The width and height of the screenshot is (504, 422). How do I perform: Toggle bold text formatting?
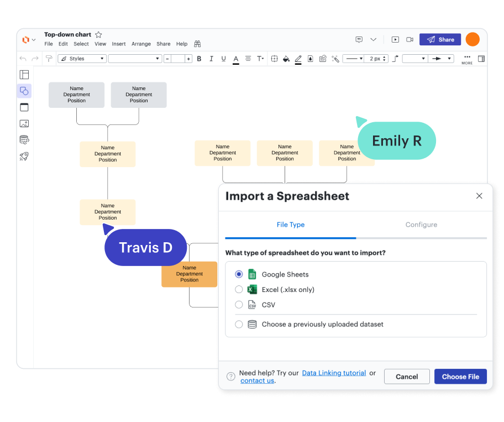click(199, 59)
